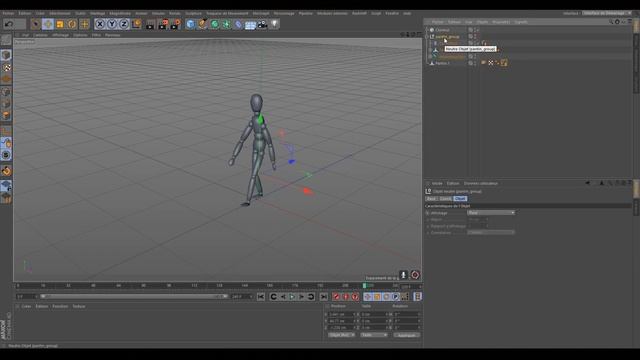Render to Picture Viewer
This screenshot has width=640, height=360.
click(163, 24)
